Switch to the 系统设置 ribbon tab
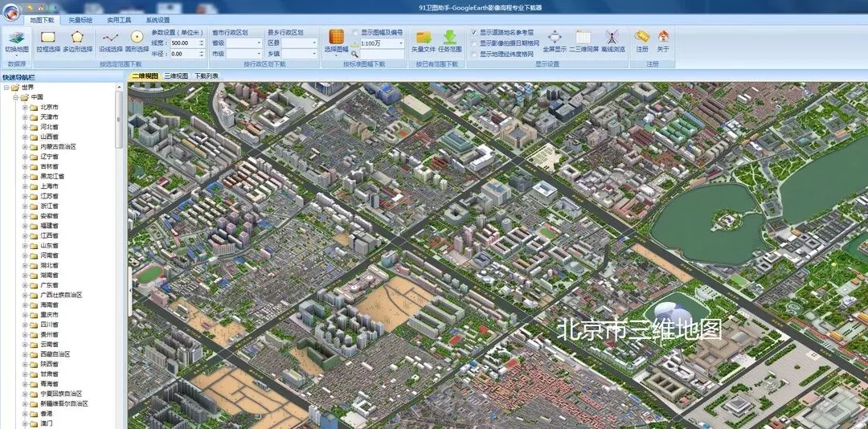 tap(158, 20)
